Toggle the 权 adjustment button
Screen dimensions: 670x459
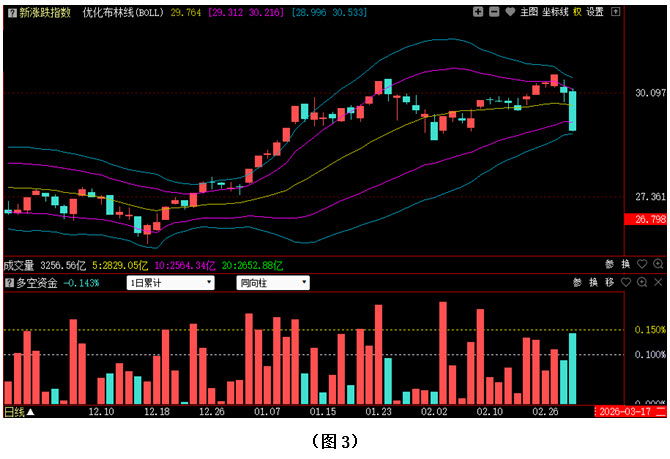click(577, 12)
